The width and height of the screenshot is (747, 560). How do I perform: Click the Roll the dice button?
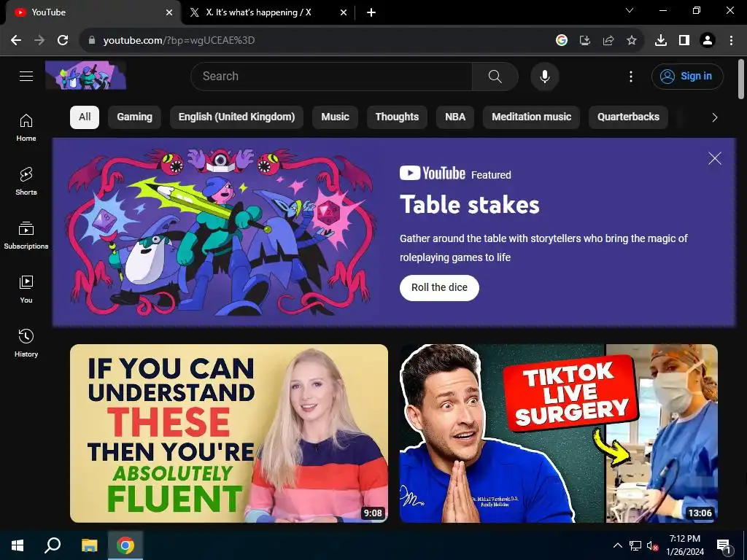point(439,287)
